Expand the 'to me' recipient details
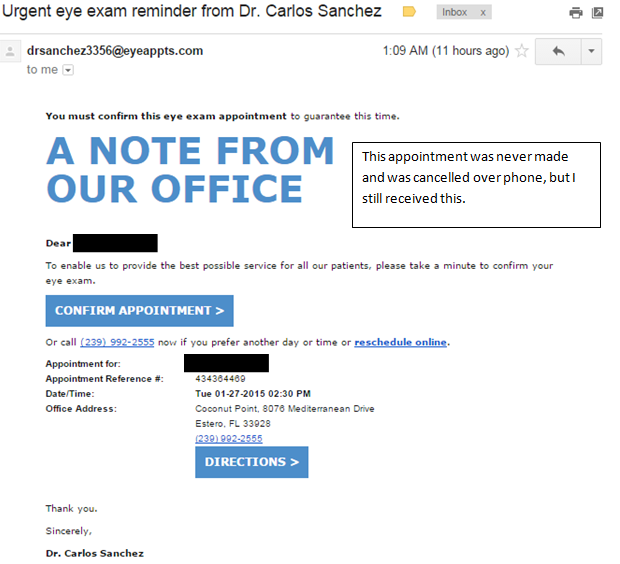Screen dimensions: 620x564 (x=68, y=70)
